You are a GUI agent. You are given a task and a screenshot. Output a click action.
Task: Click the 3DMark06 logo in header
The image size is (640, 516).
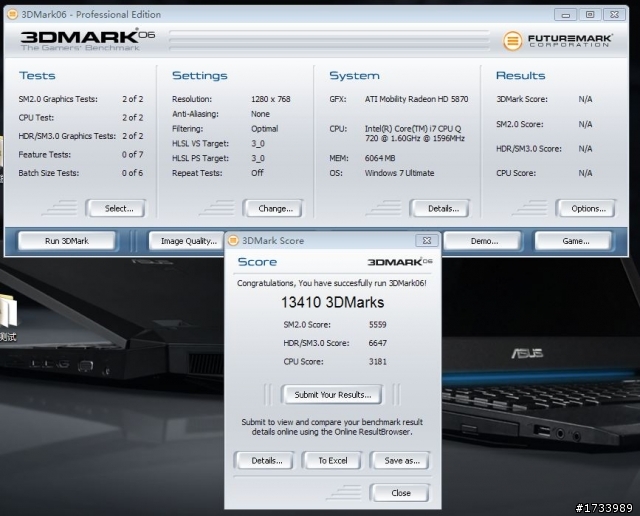point(88,39)
